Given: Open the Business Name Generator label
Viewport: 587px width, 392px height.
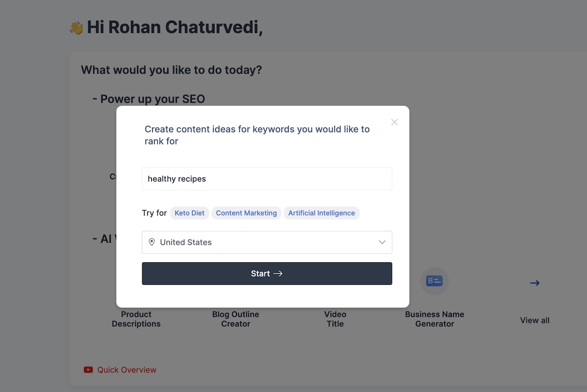Looking at the screenshot, I should (434, 319).
